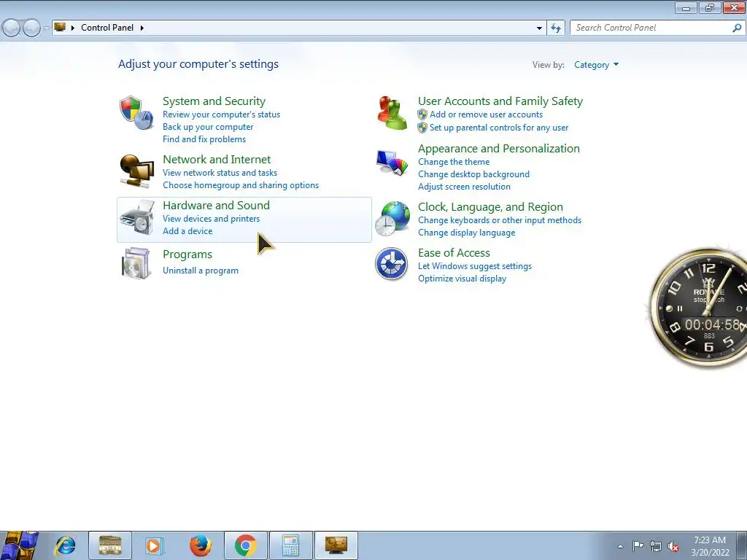The image size is (747, 560).
Task: Click Change keyboards or other input methods
Action: point(499,220)
